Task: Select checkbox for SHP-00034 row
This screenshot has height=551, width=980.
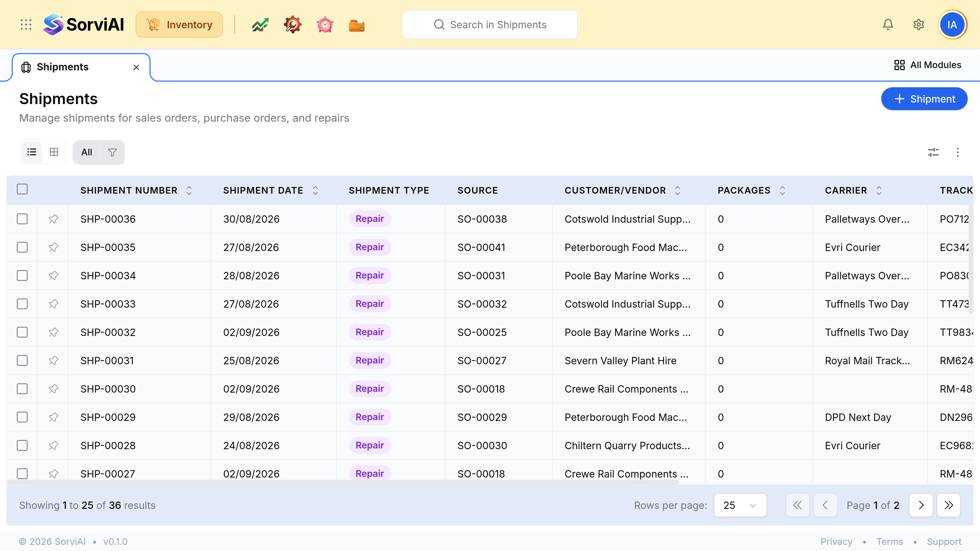Action: pyautogui.click(x=22, y=276)
